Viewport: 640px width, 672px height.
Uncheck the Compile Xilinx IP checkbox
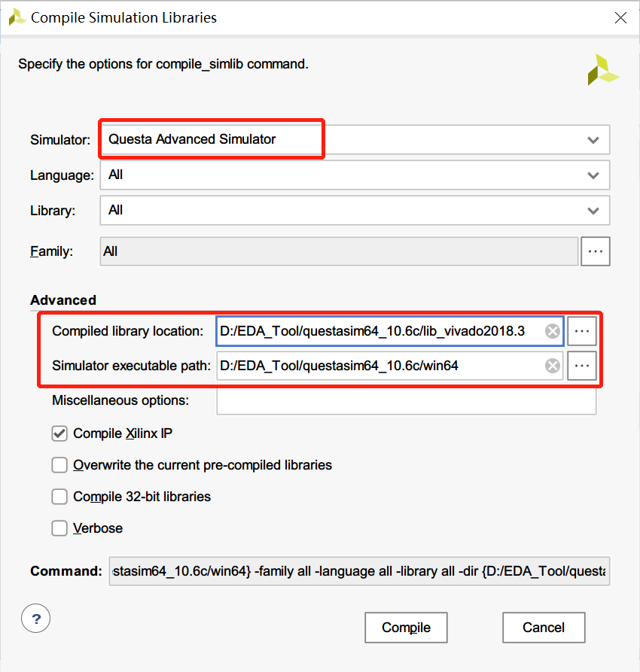coord(59,433)
